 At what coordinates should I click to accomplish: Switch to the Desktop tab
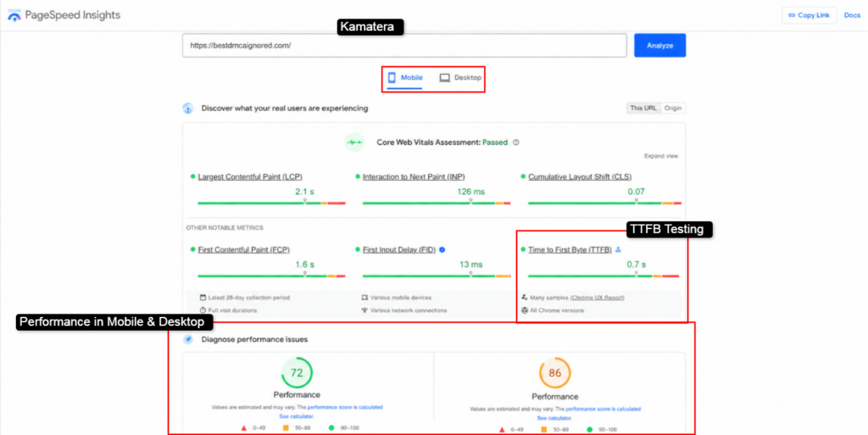click(x=460, y=78)
